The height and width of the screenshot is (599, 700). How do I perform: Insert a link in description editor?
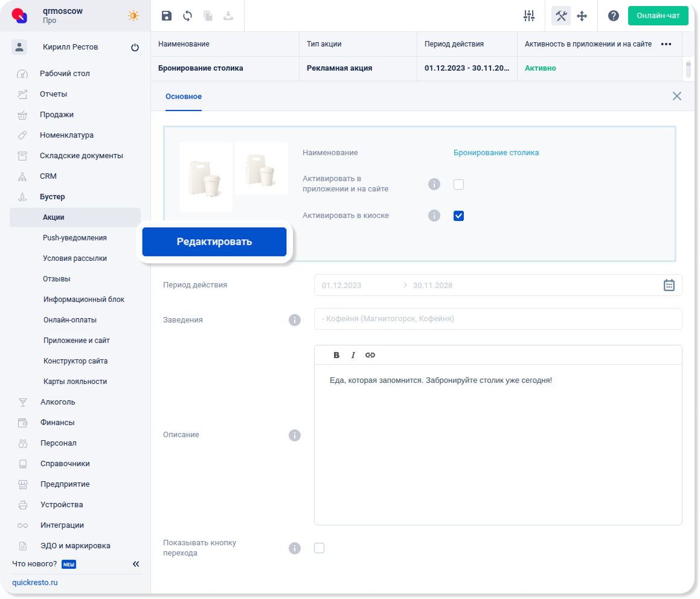(x=370, y=355)
